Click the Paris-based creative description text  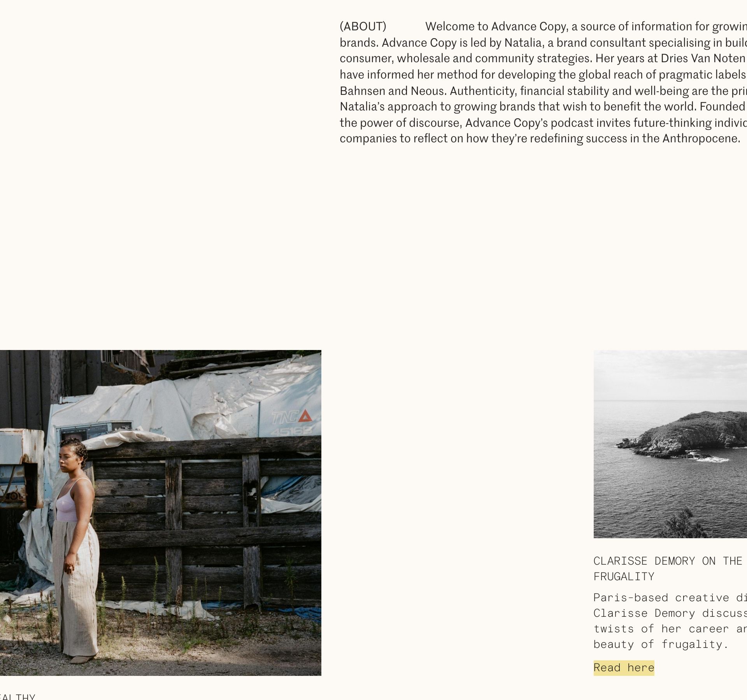coord(670,621)
